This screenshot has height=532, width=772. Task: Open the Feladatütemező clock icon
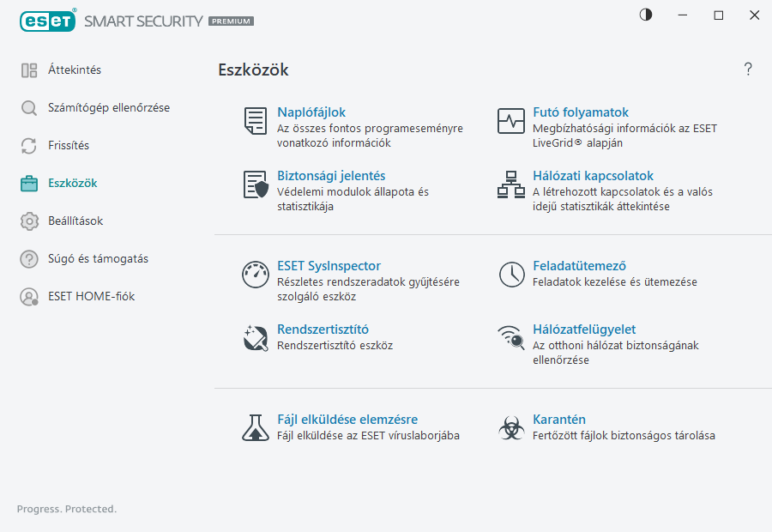point(510,275)
